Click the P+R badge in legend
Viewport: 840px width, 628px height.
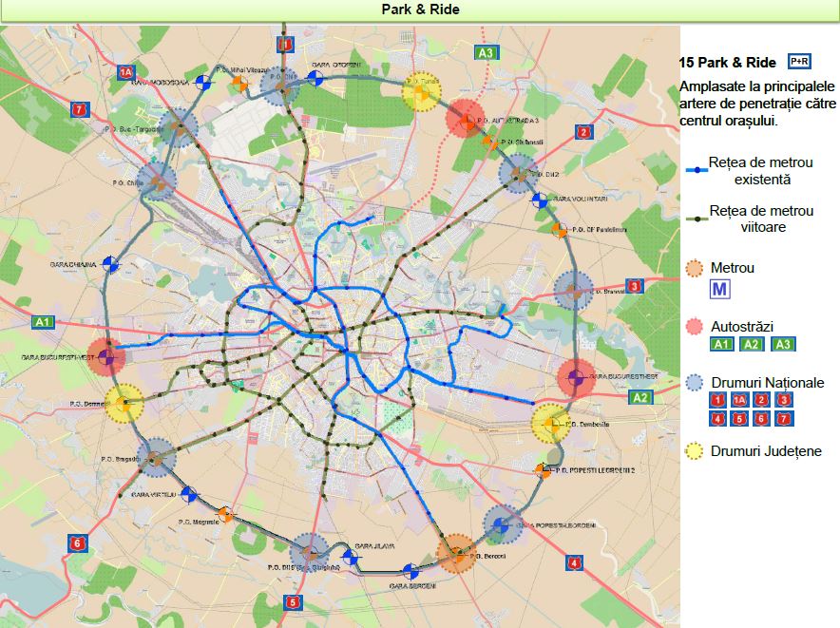point(798,63)
